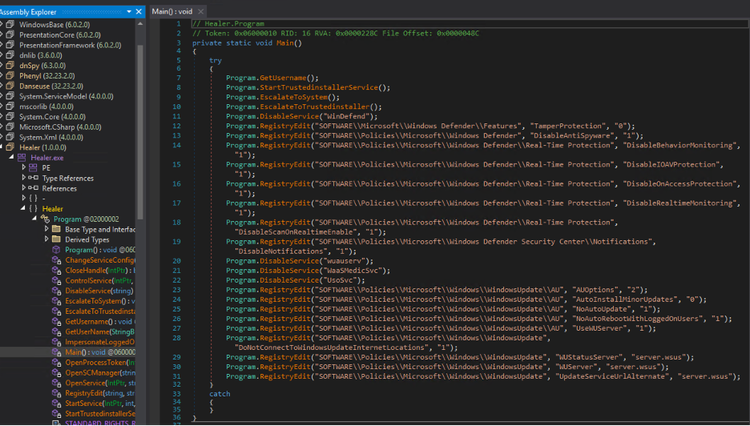Click the Healer.exe module icon
Screen dimensions: 750x426
coord(23,157)
